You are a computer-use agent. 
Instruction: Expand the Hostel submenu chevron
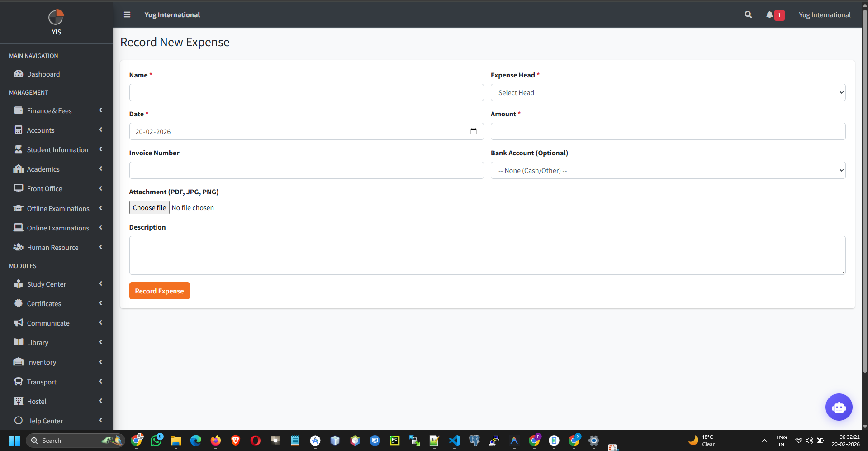(100, 401)
